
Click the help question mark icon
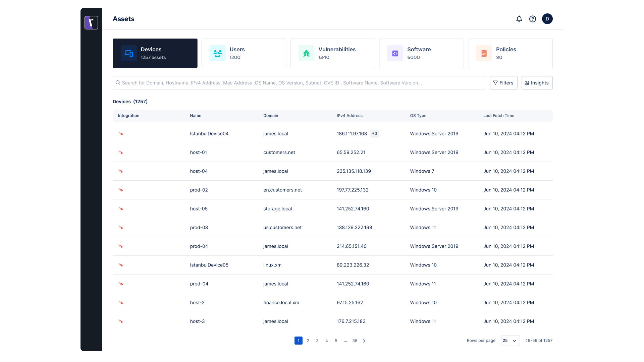click(533, 18)
